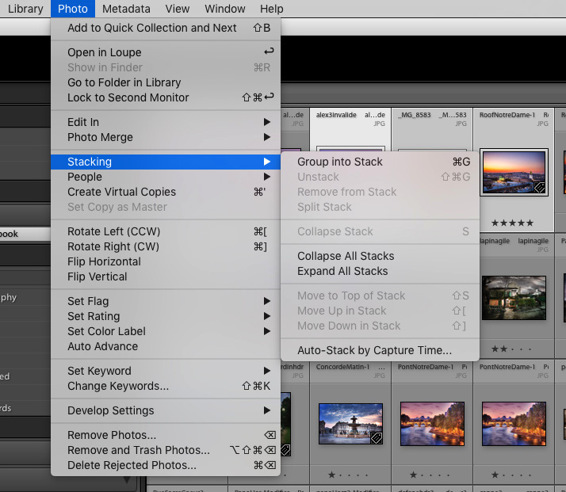Open the Help menu
This screenshot has height=492, width=566.
coord(271,8)
